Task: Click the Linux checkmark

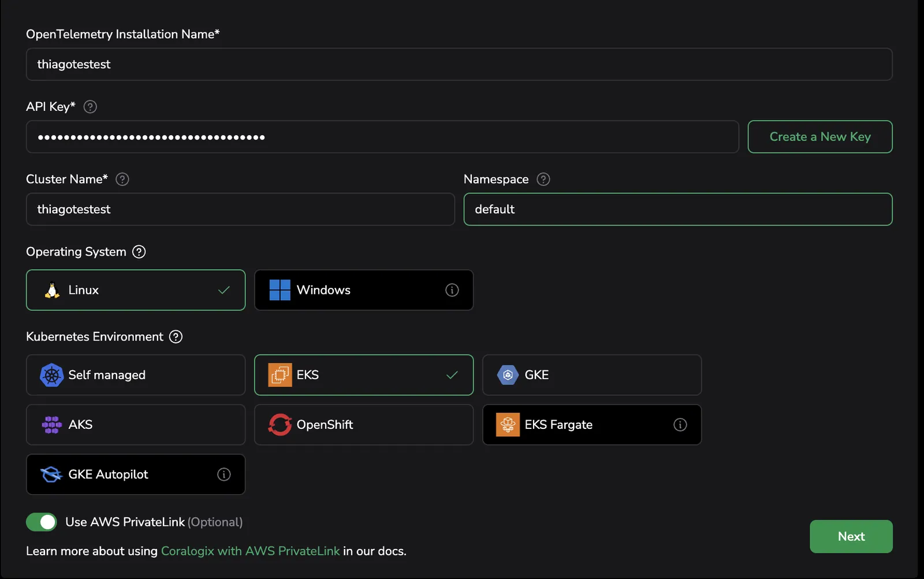Action: (224, 290)
